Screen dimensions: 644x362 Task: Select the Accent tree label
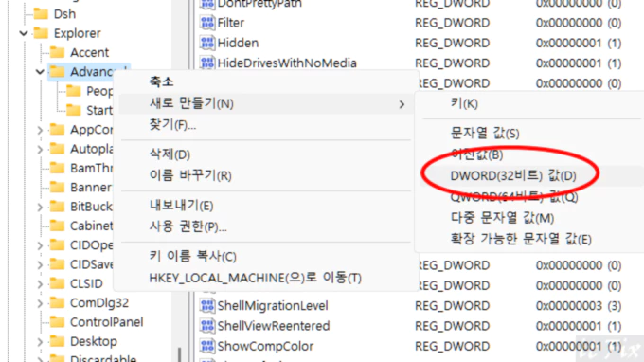click(x=89, y=53)
